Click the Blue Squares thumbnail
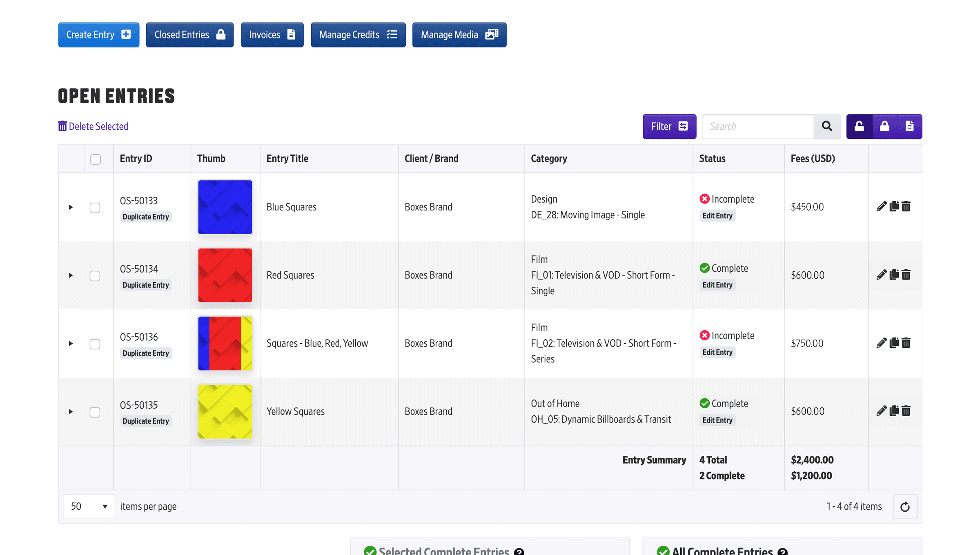Viewport: 980px width, 555px height. click(225, 207)
